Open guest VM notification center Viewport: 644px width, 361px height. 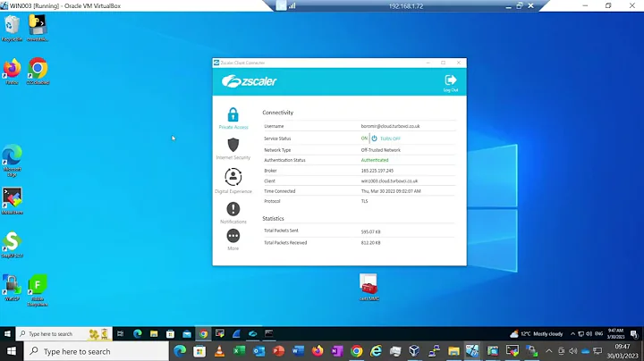[x=634, y=333]
